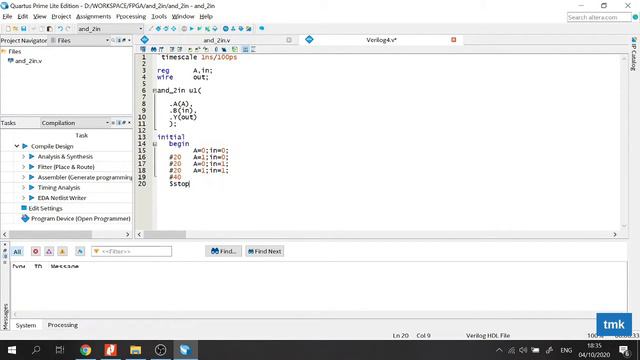Open the Windows Start menu
Viewport: 640px width, 360px height.
point(12,350)
